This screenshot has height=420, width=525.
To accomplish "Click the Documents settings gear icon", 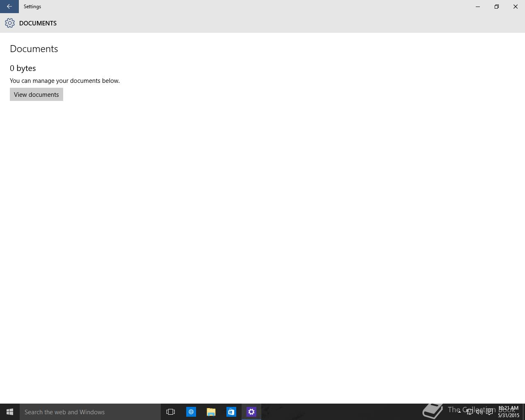I will click(x=10, y=23).
